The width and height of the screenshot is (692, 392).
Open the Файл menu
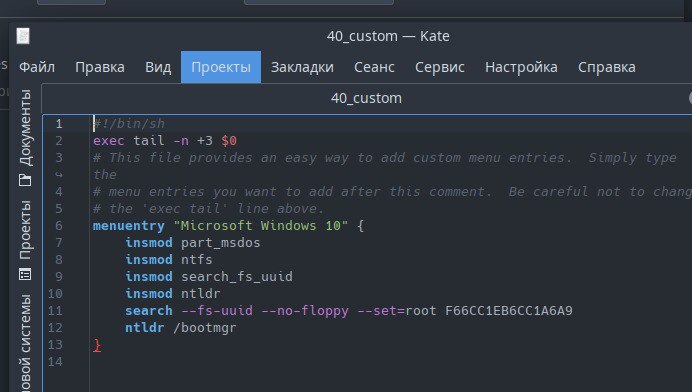[x=37, y=67]
